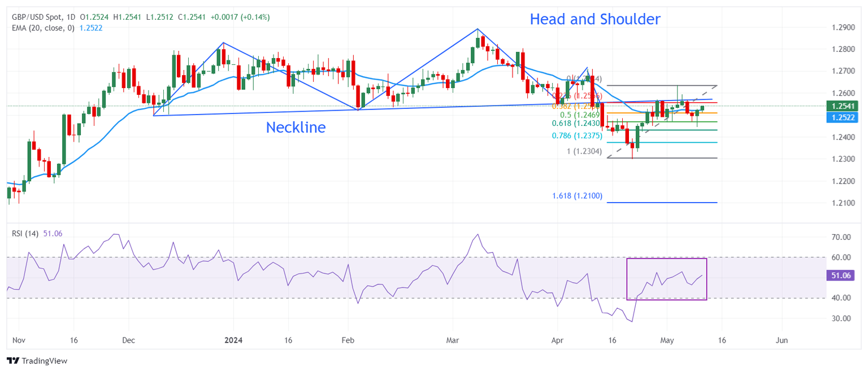The image size is (868, 372).
Task: Select the Neckline text annotation
Action: point(296,128)
